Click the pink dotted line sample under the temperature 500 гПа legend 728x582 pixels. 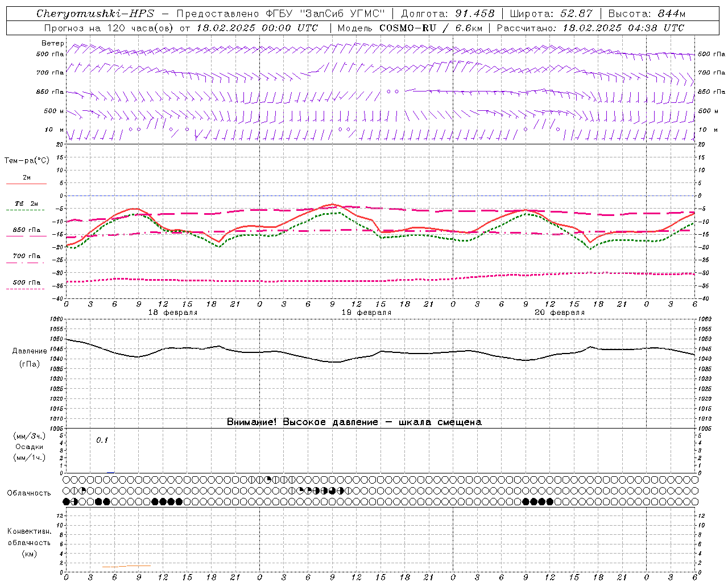[x=25, y=289]
